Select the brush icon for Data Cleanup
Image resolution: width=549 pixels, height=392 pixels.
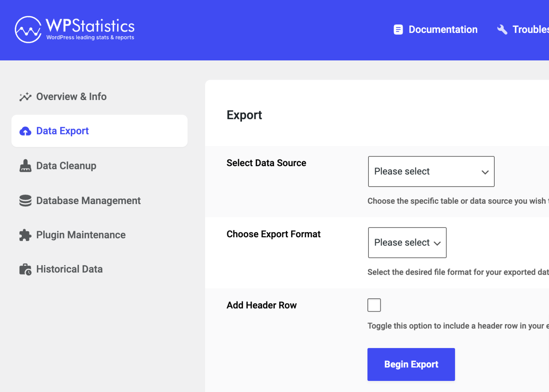pyautogui.click(x=25, y=165)
